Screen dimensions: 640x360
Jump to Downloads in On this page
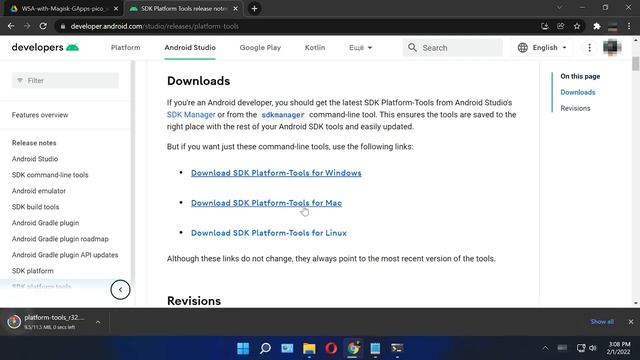click(x=578, y=92)
